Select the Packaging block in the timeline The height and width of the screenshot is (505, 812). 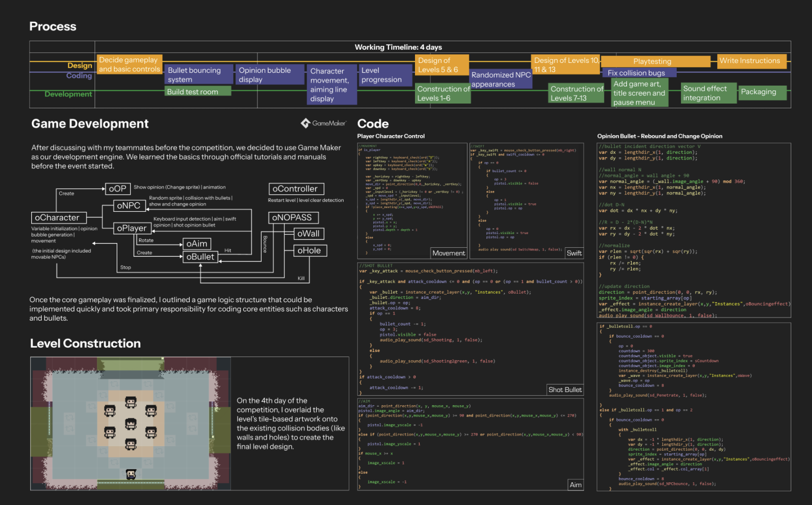click(759, 92)
